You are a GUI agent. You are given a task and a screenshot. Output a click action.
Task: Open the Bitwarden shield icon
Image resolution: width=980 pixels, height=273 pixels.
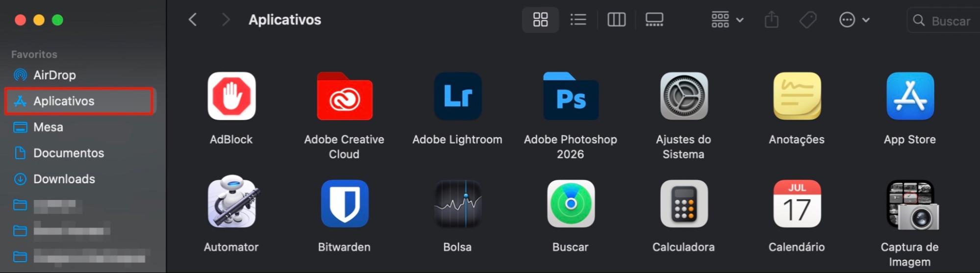pyautogui.click(x=345, y=203)
